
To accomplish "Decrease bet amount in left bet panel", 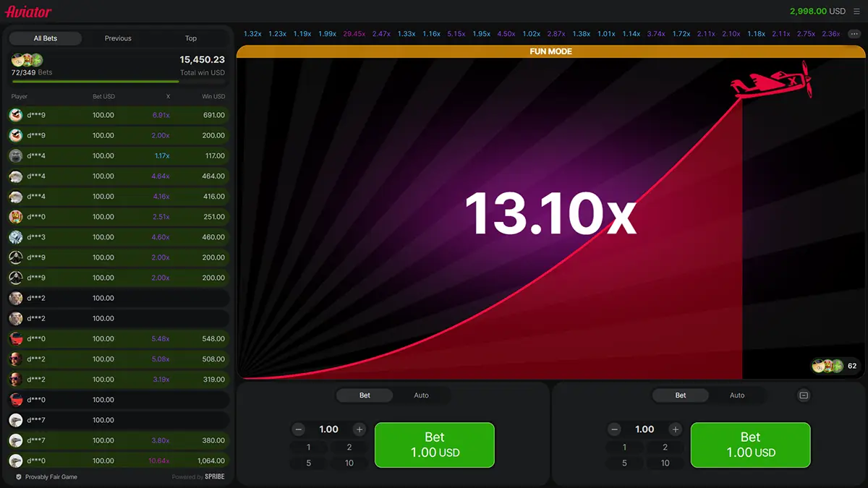I will point(299,429).
